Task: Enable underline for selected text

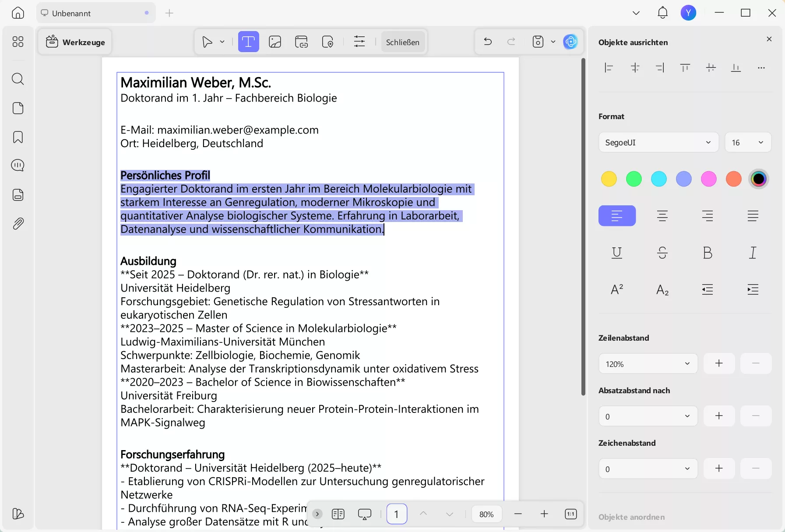Action: point(617,253)
